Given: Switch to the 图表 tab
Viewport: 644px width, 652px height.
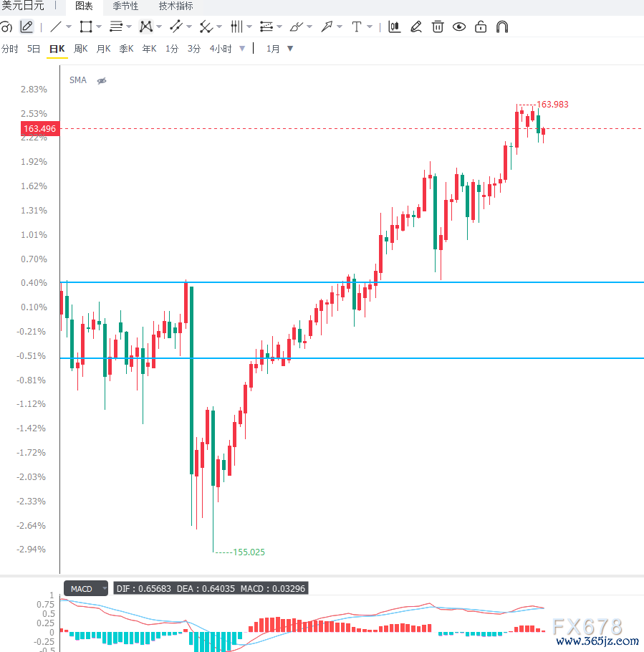Looking at the screenshot, I should click(x=84, y=6).
